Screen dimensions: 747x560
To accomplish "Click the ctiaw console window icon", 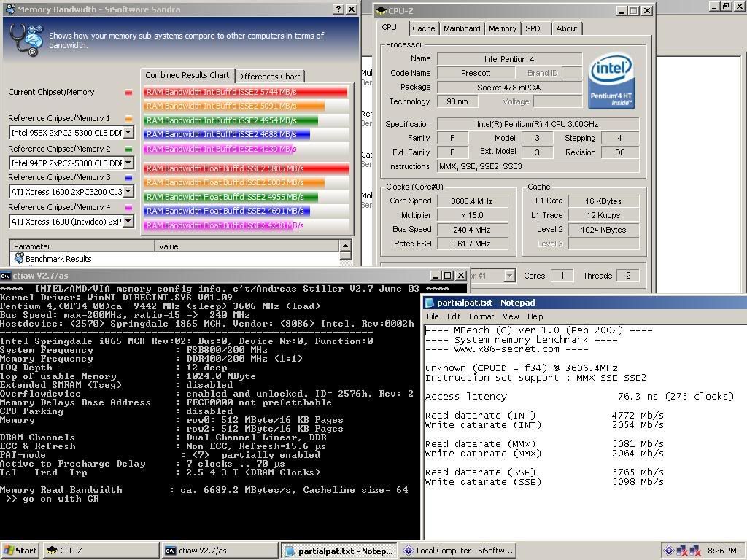I will pos(6,276).
